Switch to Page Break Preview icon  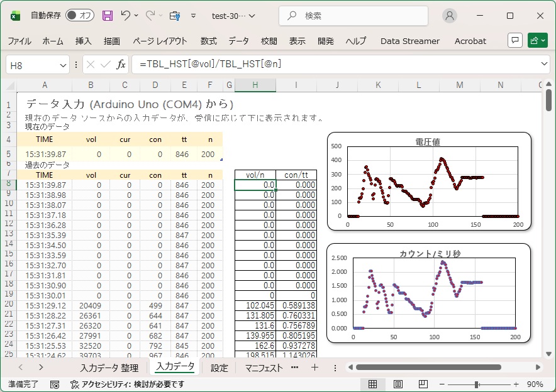click(x=423, y=384)
